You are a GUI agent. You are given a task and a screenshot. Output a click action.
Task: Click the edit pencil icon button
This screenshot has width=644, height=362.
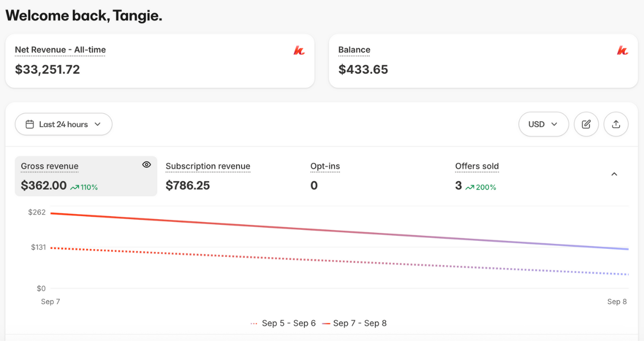(586, 124)
